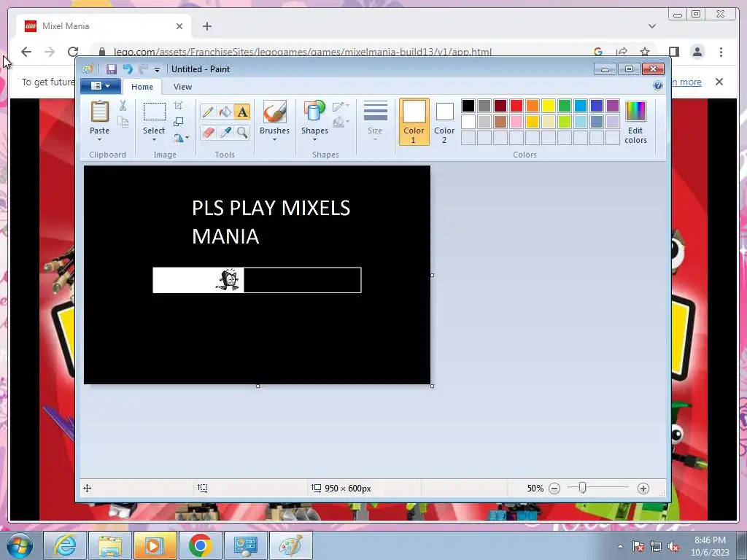Expand Brushes dropdown arrow
The image size is (747, 560).
(274, 139)
